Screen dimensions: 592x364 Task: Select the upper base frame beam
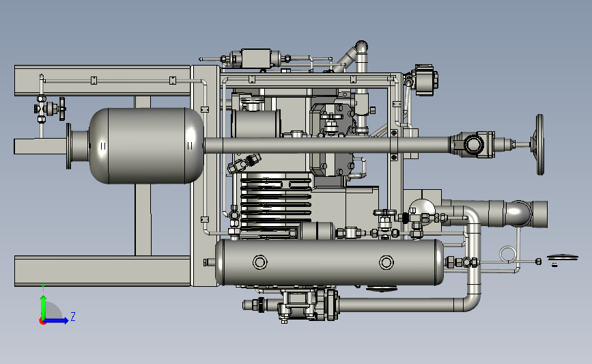[102, 81]
